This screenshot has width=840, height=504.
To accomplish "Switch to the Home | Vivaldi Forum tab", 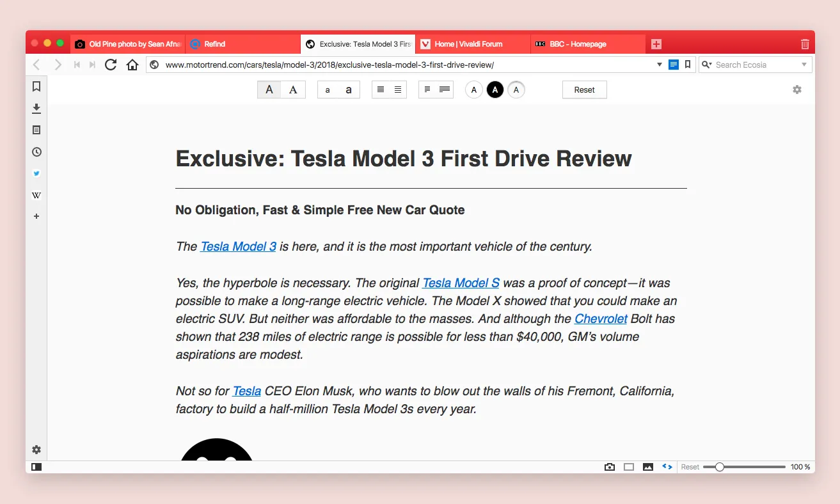I will pos(473,44).
